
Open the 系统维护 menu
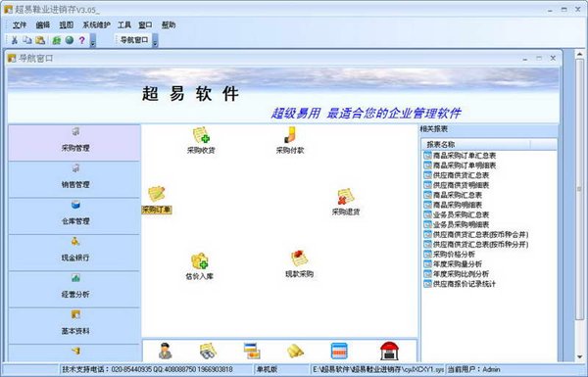[96, 25]
